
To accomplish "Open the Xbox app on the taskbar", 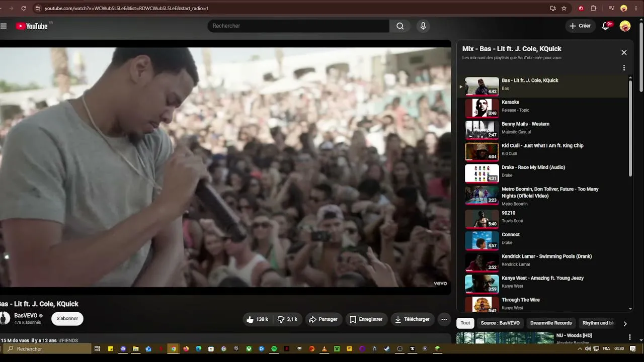I will point(249,349).
